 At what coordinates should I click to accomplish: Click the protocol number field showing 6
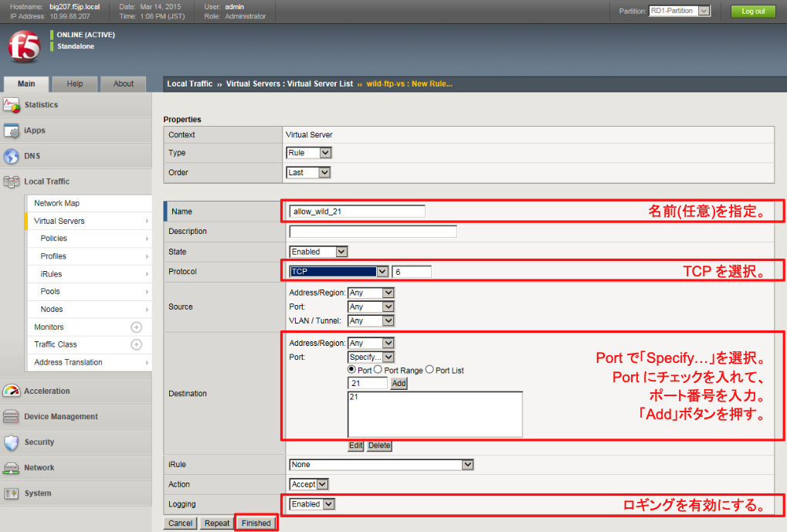click(x=411, y=272)
